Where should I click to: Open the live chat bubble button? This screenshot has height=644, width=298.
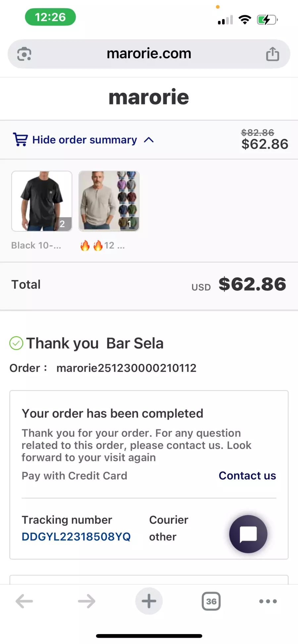point(248,534)
